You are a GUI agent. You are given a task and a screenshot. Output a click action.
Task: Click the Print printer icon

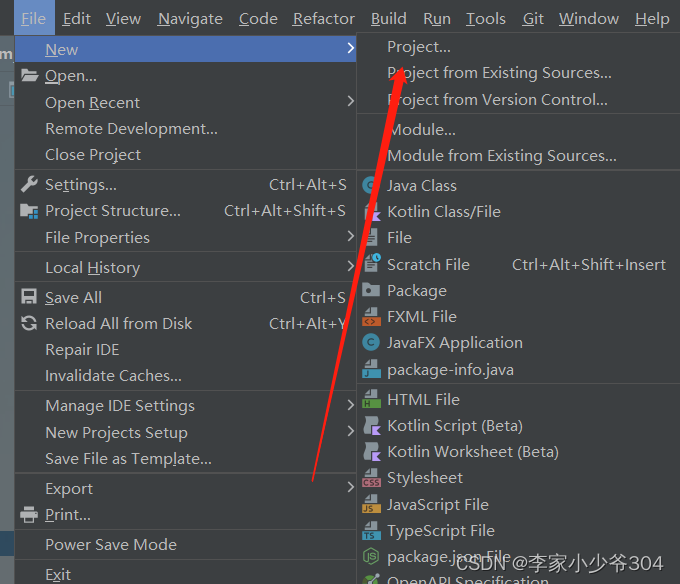pos(29,515)
